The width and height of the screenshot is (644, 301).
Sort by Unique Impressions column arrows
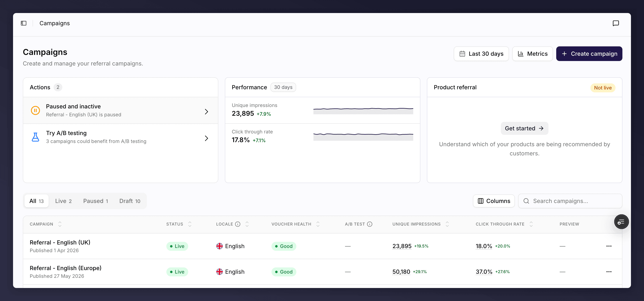(447, 224)
